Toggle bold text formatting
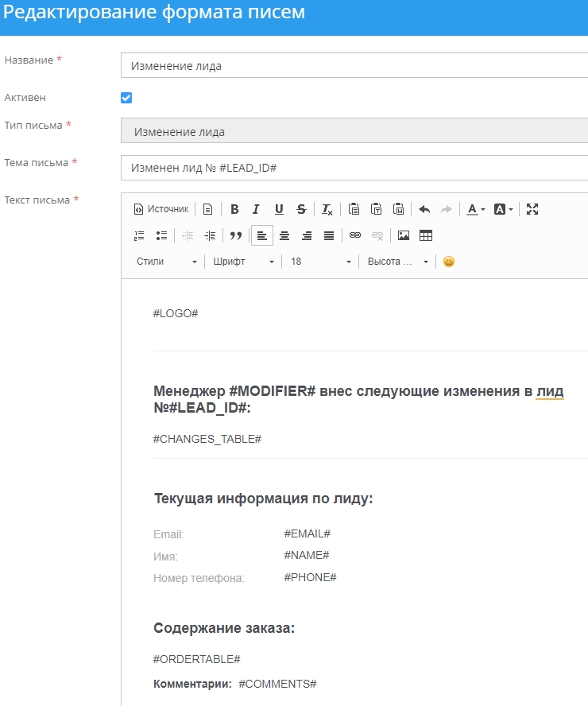The image size is (588, 706). [234, 209]
